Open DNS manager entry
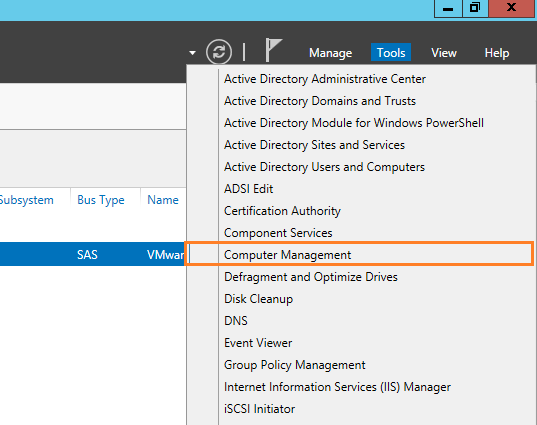Viewport: 537px width, 425px height. [x=236, y=321]
